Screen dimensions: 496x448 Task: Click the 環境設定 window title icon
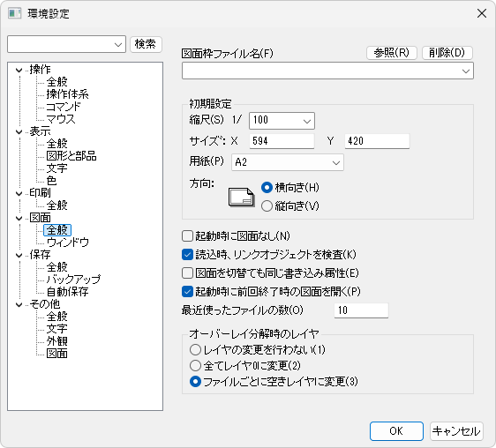[x=14, y=13]
